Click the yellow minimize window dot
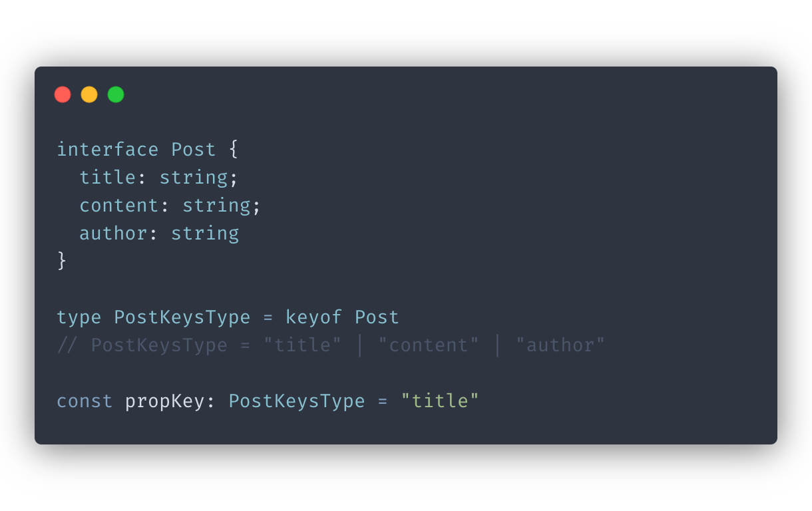The height and width of the screenshot is (511, 812). (x=89, y=94)
